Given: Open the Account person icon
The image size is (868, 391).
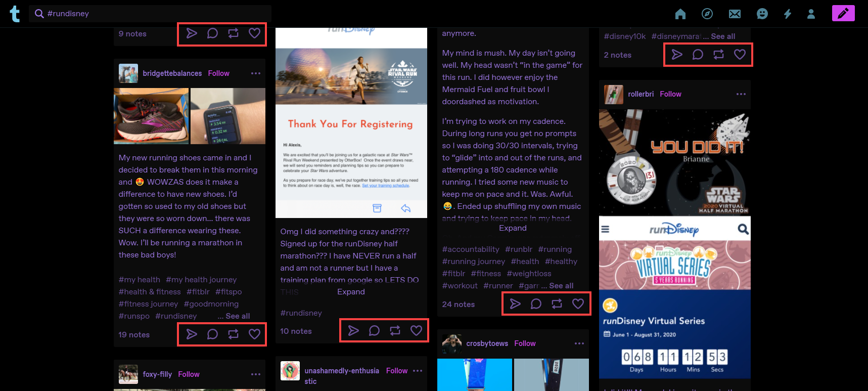Looking at the screenshot, I should click(811, 14).
